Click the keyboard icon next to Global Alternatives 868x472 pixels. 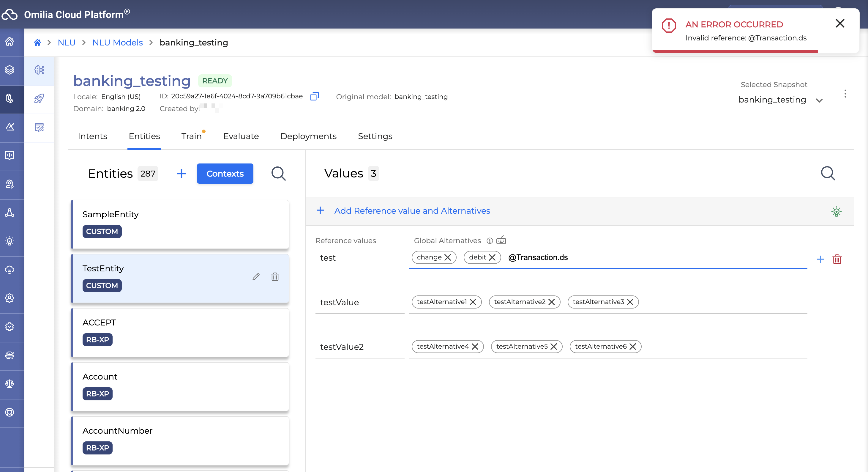point(501,240)
